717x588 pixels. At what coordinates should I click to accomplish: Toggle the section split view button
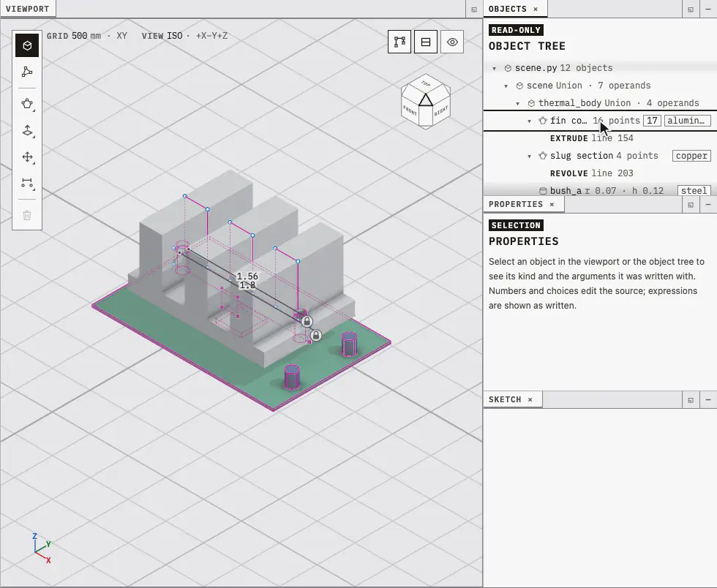426,42
